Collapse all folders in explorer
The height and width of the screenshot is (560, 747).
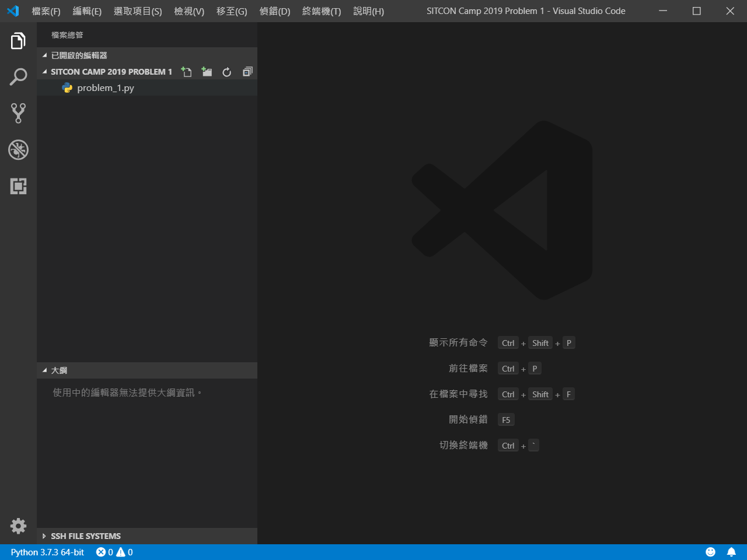pos(247,72)
